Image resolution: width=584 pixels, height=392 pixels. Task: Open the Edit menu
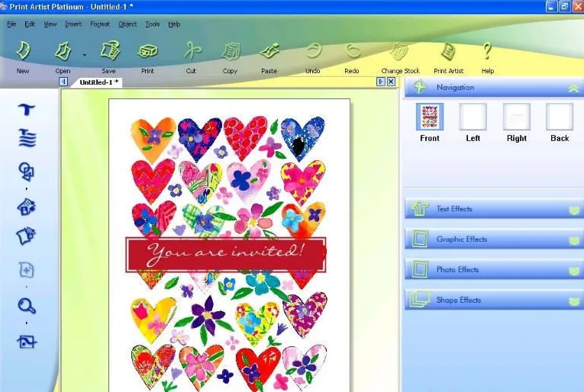30,24
